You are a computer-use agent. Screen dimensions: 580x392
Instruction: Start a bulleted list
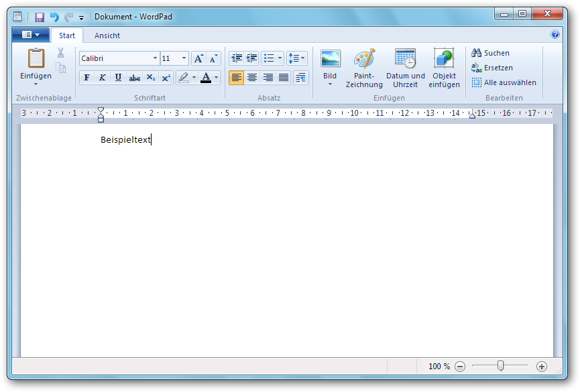269,58
